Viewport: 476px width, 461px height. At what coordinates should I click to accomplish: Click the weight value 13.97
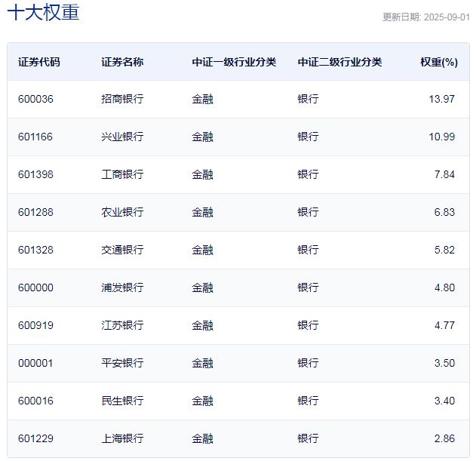pos(441,99)
